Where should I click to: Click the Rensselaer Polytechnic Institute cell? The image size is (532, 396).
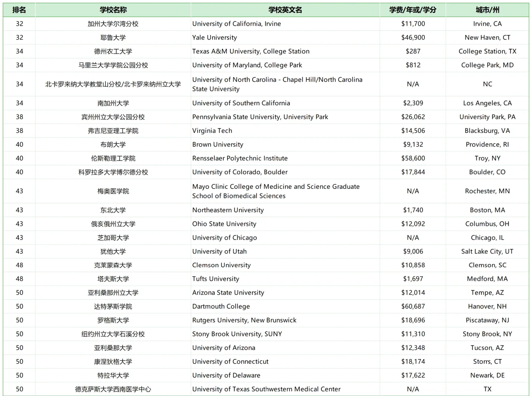tap(240, 158)
